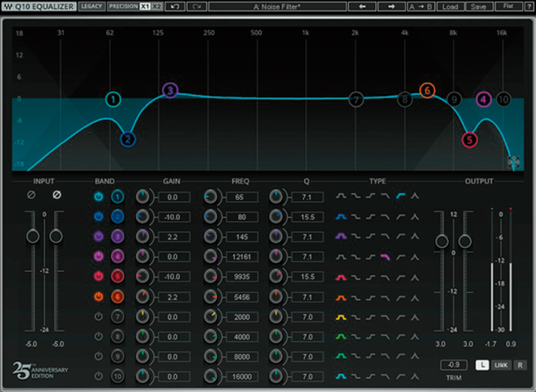
Task: Click the LINK channels button
Action: pos(501,365)
